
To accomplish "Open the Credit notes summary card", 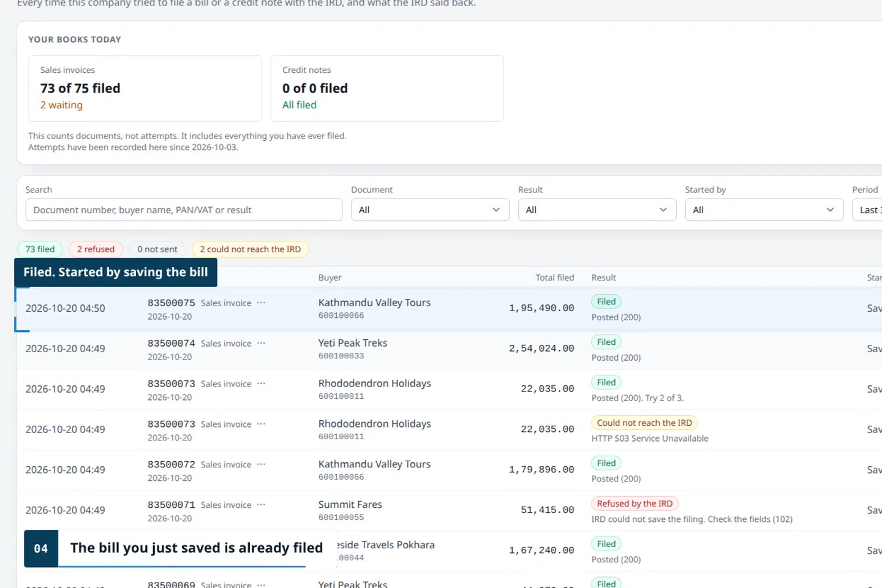I will (x=387, y=89).
